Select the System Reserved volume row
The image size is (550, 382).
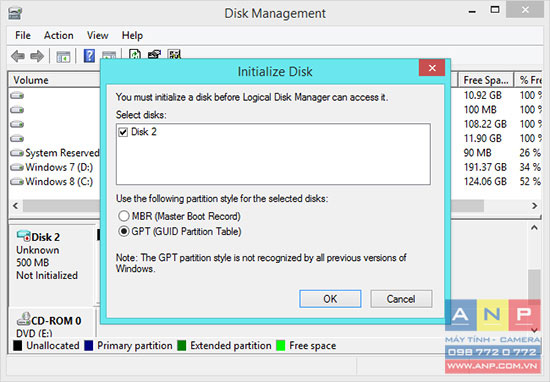click(x=55, y=153)
